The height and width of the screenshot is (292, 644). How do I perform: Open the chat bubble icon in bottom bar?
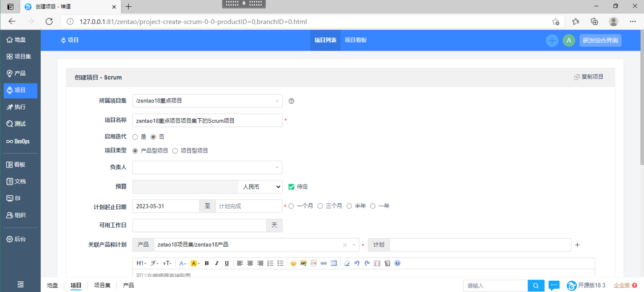coord(554,285)
